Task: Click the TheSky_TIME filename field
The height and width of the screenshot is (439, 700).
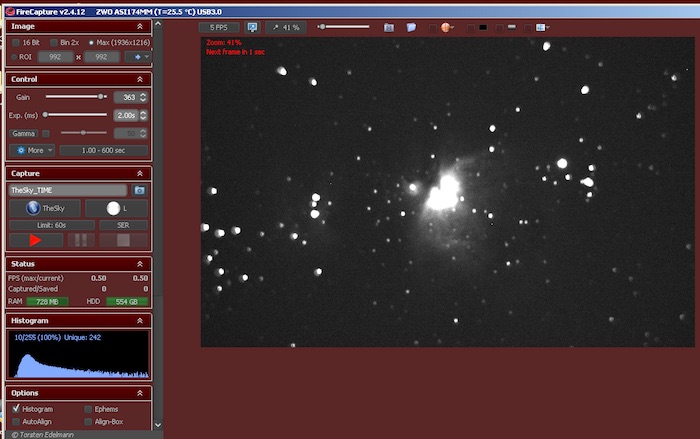Action: point(67,190)
